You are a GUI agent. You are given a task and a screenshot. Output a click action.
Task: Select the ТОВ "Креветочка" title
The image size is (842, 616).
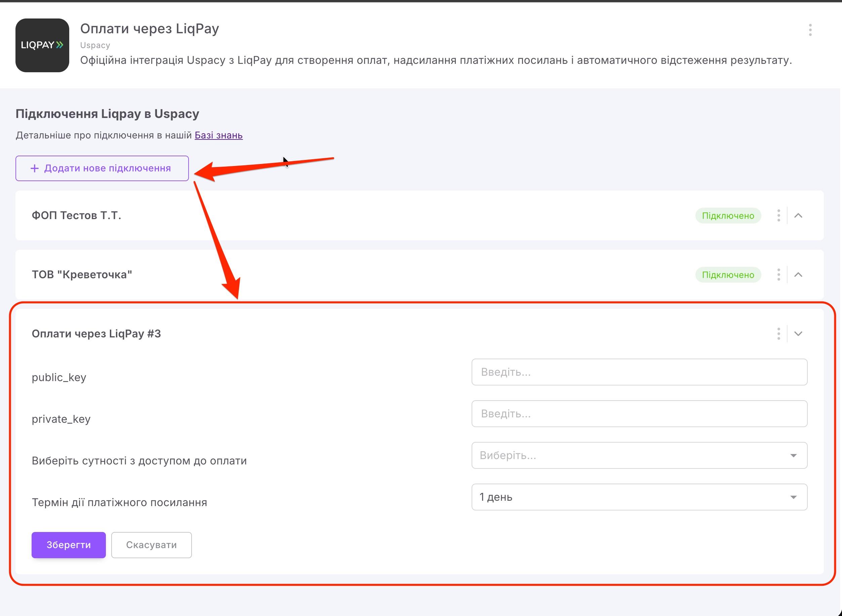82,275
